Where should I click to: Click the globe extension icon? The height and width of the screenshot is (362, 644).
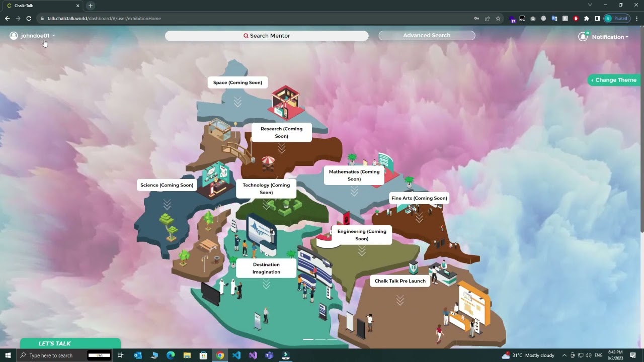[543, 19]
